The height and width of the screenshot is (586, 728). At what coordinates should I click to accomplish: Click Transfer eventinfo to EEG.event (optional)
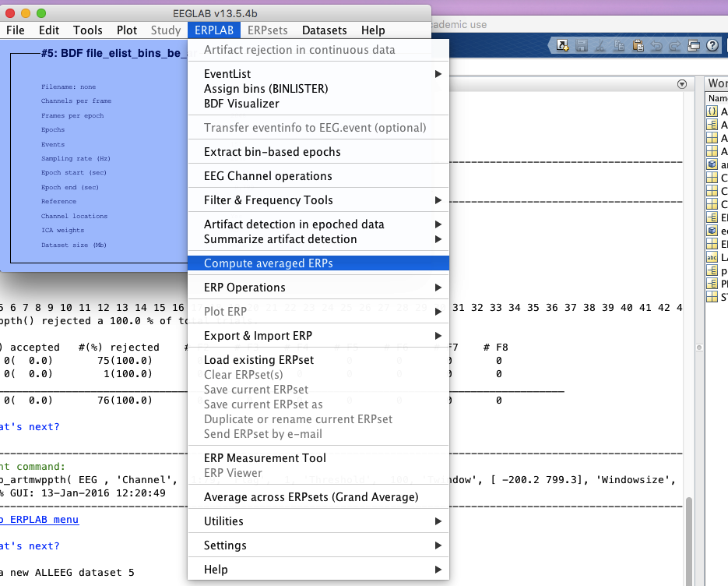tap(318, 128)
